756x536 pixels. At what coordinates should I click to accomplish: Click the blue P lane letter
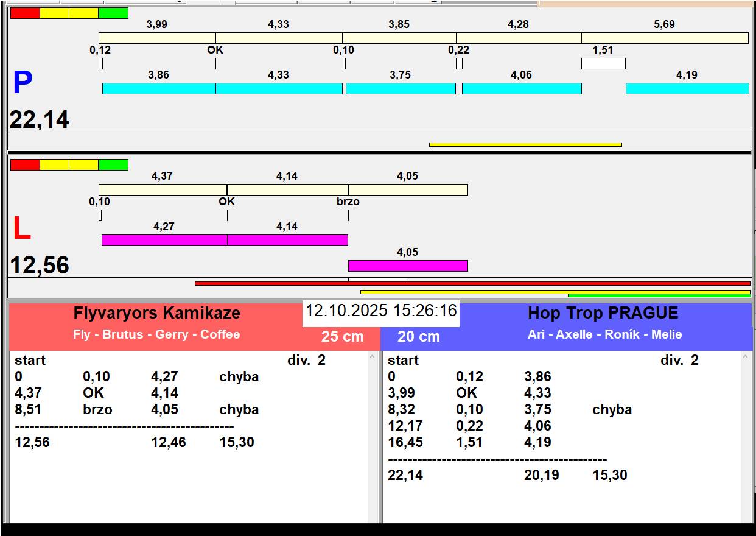[23, 83]
